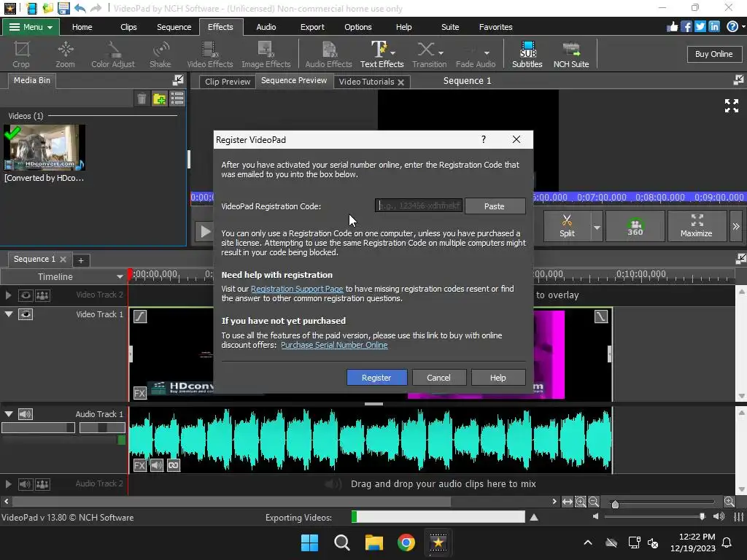
Task: Open FX on the audio clip
Action: point(139,465)
